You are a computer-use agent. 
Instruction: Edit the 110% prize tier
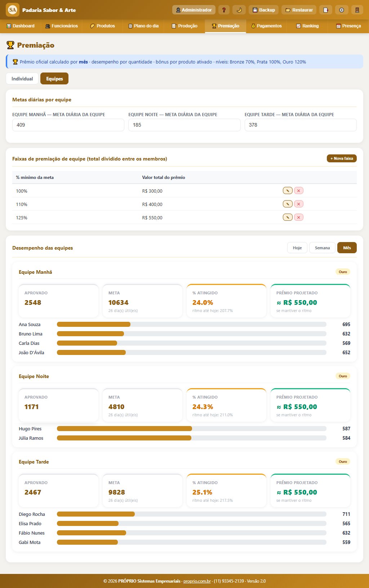(288, 204)
